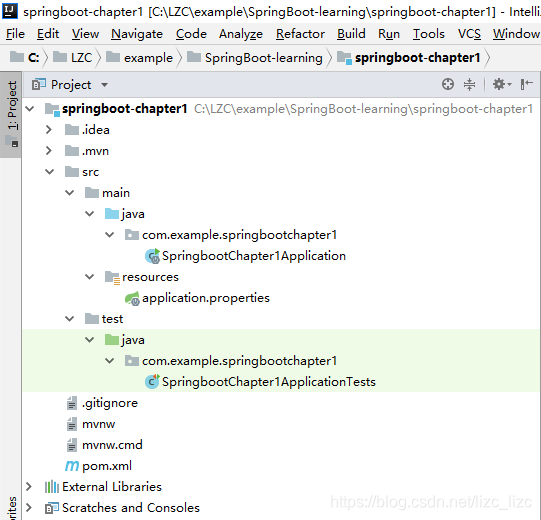This screenshot has width=541, height=520.
Task: Click the mvnw file icon
Action: coord(72,424)
